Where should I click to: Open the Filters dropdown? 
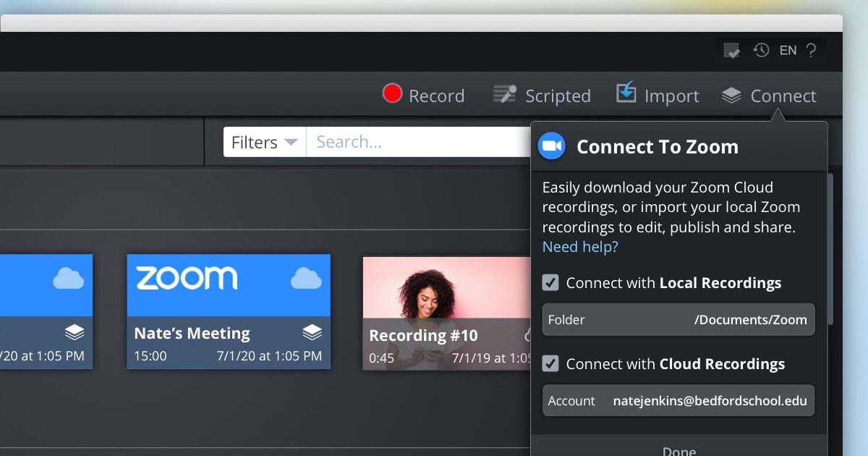[x=265, y=142]
